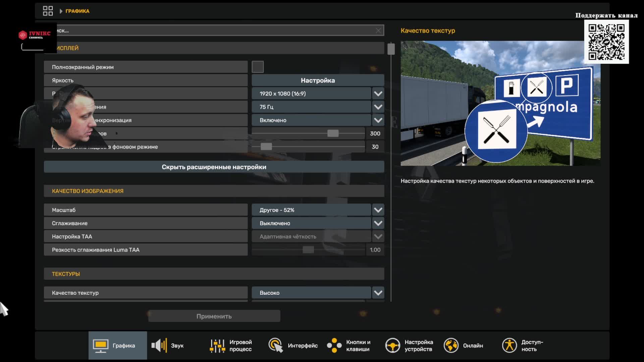Click Скрыть расширенные настройки
Viewport: 644px width, 362px height.
pyautogui.click(x=214, y=167)
